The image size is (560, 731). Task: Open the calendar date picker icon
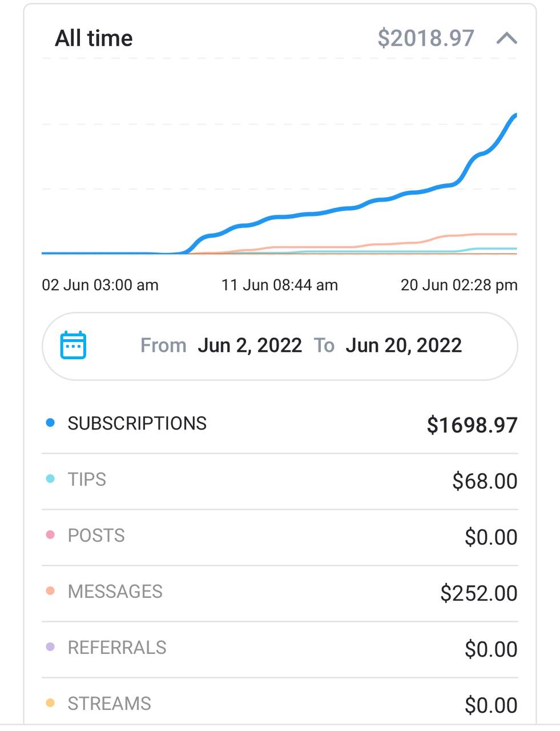73,345
